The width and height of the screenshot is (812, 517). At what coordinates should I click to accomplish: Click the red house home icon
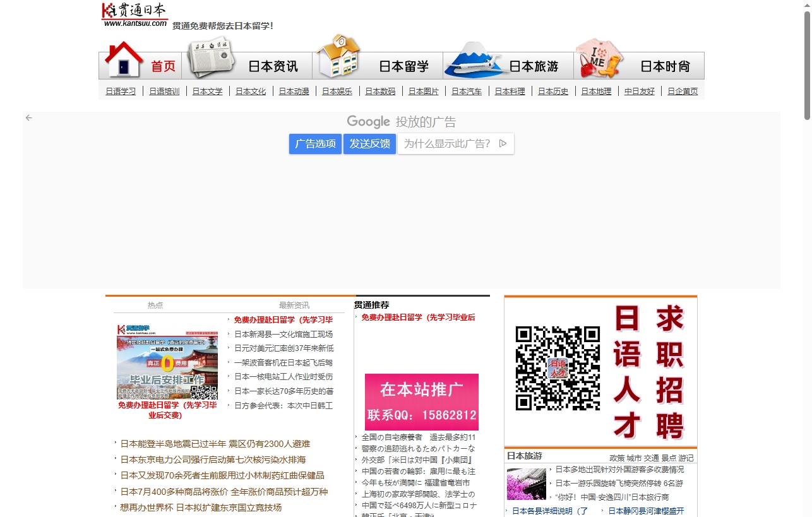(x=124, y=59)
